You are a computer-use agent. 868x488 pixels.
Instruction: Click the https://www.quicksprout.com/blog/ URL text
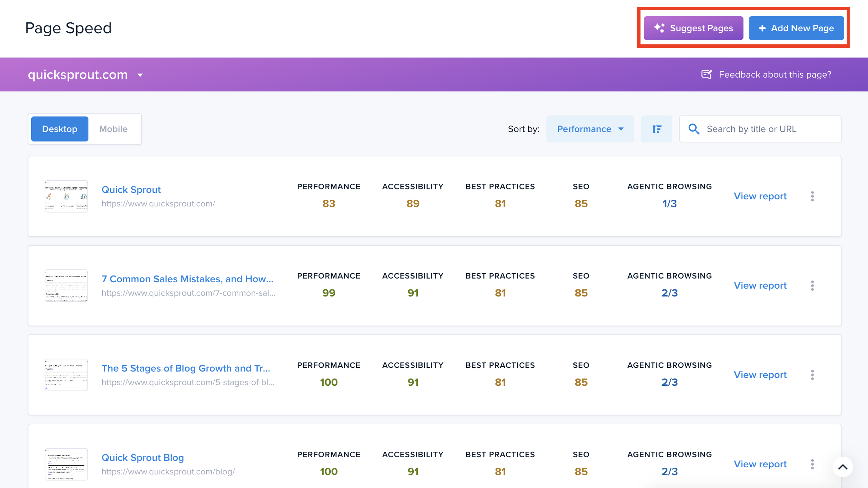tap(168, 472)
